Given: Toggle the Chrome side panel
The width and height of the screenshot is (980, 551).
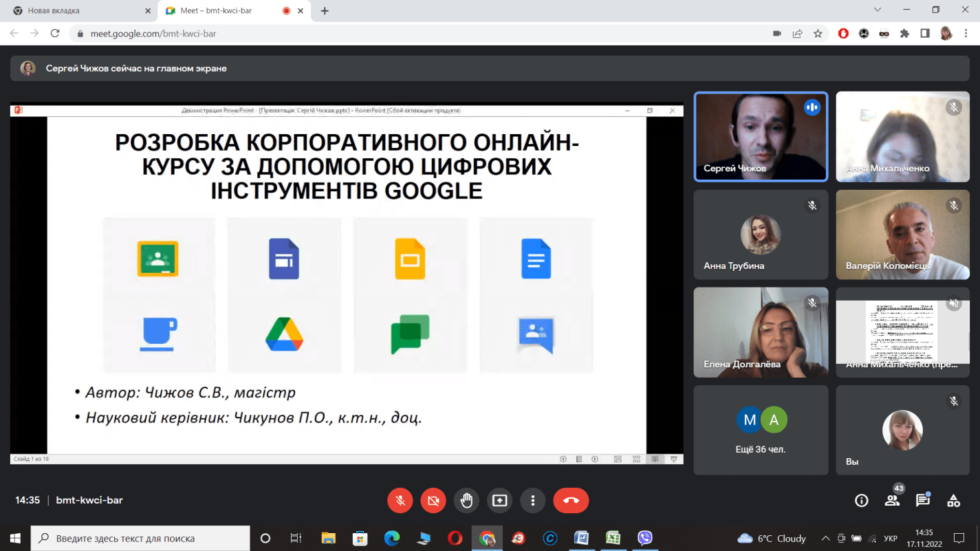Looking at the screenshot, I should [x=925, y=33].
